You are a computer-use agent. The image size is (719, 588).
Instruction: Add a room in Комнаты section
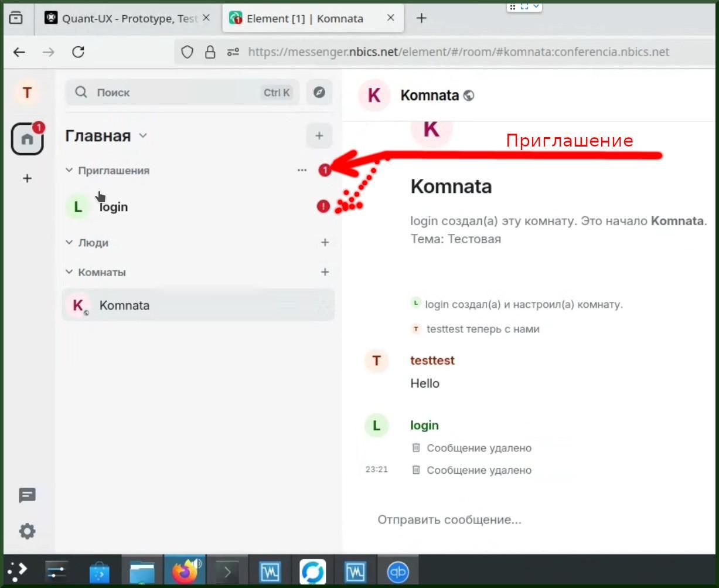click(x=325, y=272)
